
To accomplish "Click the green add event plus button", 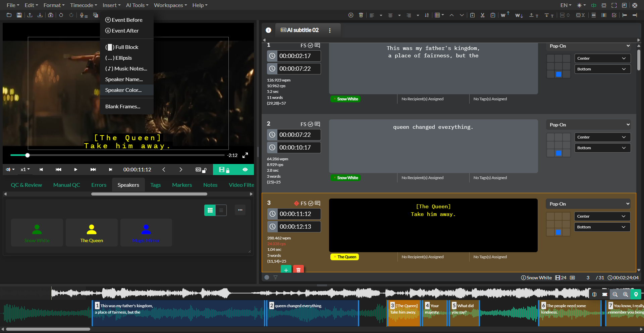I will pos(286,270).
